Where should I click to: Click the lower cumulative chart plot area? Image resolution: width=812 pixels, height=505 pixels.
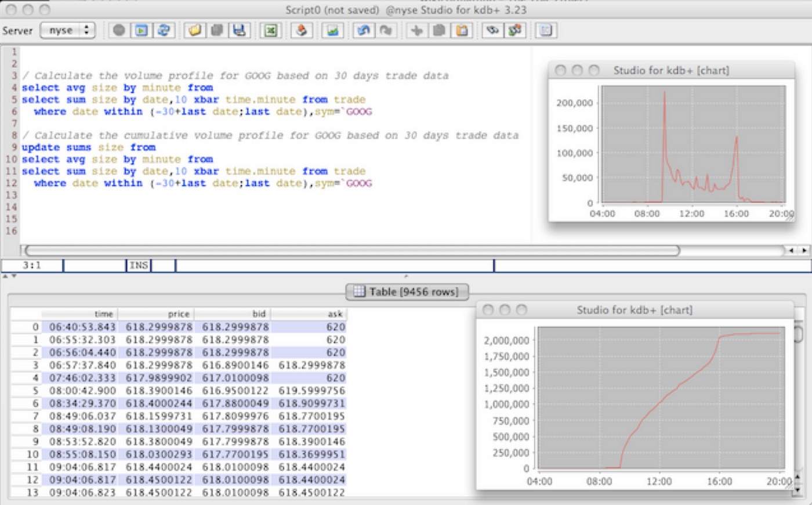661,398
